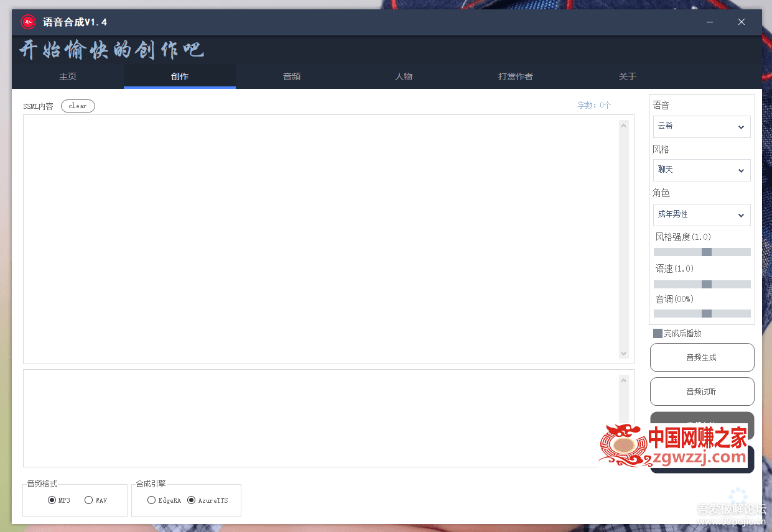
Task: Expand the 风格 dropdown showing 聊天
Action: (702, 170)
